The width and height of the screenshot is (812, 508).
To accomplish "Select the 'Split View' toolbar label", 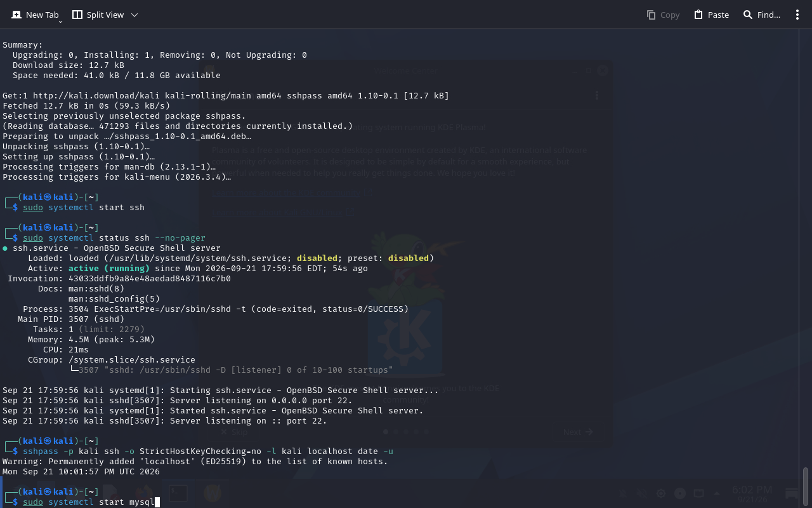I will pyautogui.click(x=105, y=15).
